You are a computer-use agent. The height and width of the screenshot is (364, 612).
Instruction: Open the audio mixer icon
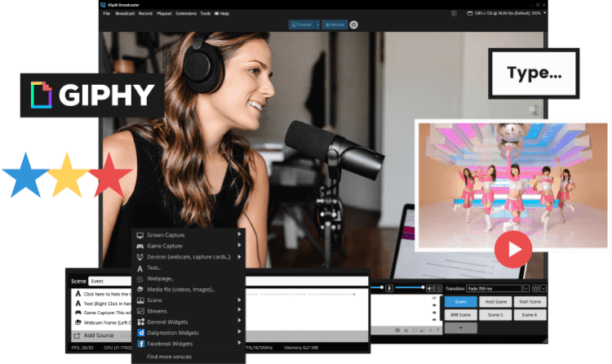point(438,288)
